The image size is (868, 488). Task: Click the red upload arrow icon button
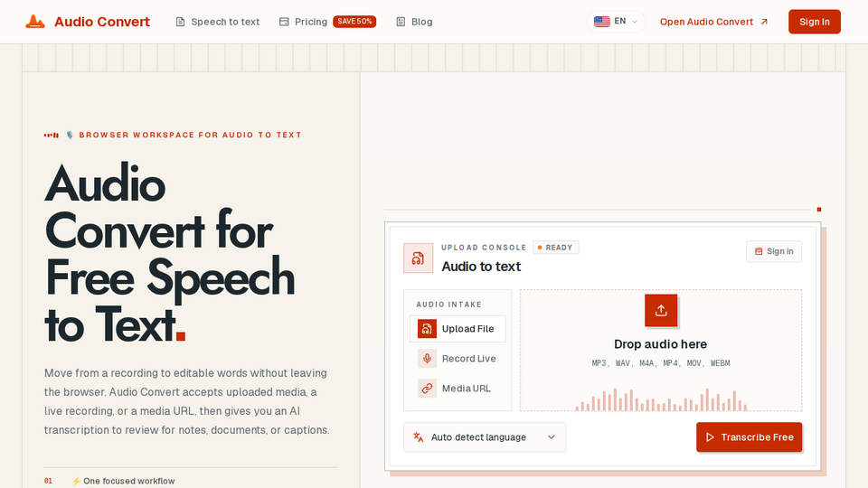661,310
